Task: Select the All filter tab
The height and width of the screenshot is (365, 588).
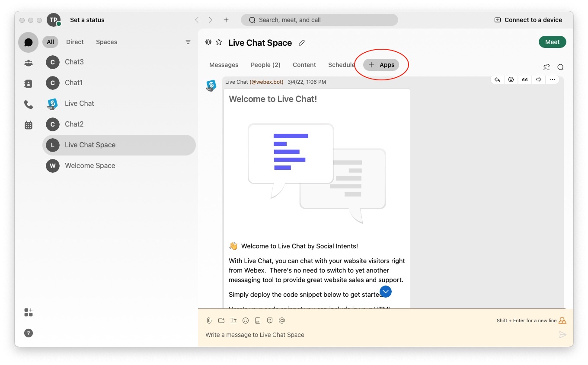Action: pyautogui.click(x=51, y=42)
